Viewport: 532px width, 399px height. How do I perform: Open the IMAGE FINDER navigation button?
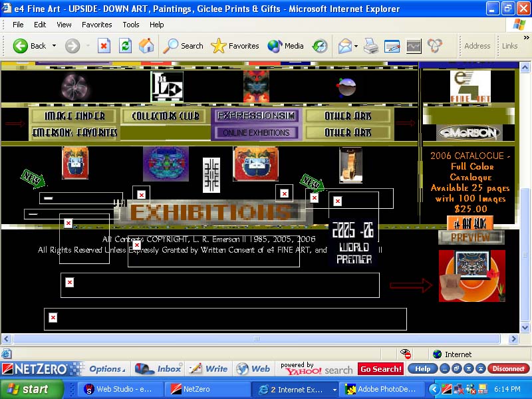[x=74, y=116]
